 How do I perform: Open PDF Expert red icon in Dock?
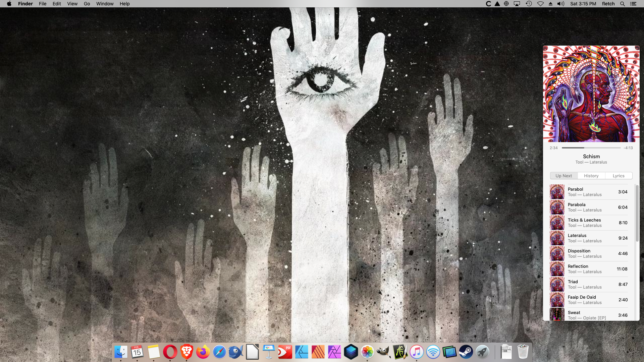coord(285,352)
